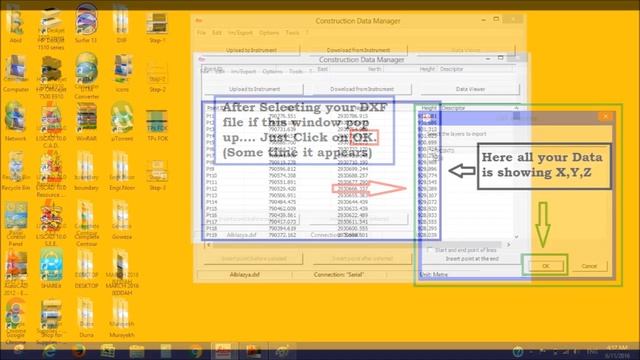Image resolution: width=640 pixels, height=360 pixels.
Task: Open the Complete Contour folder
Action: click(x=87, y=224)
